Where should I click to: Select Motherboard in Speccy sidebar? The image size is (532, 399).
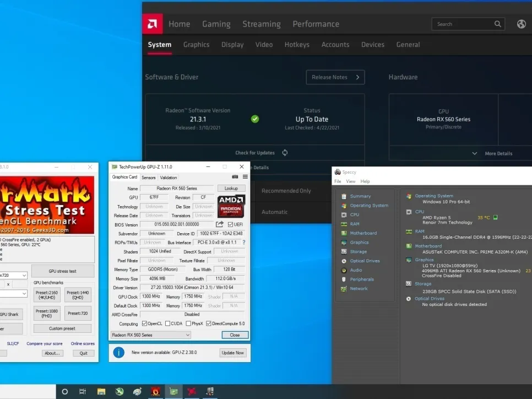tap(363, 233)
